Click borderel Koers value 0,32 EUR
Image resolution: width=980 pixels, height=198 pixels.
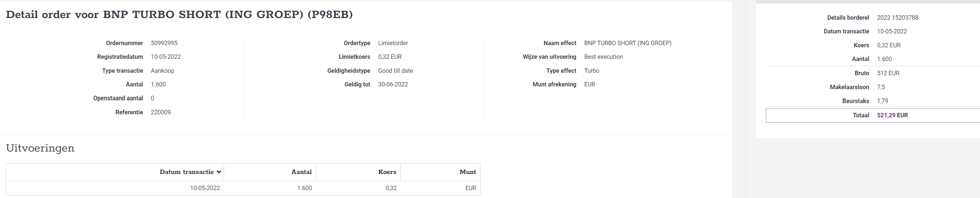click(889, 46)
